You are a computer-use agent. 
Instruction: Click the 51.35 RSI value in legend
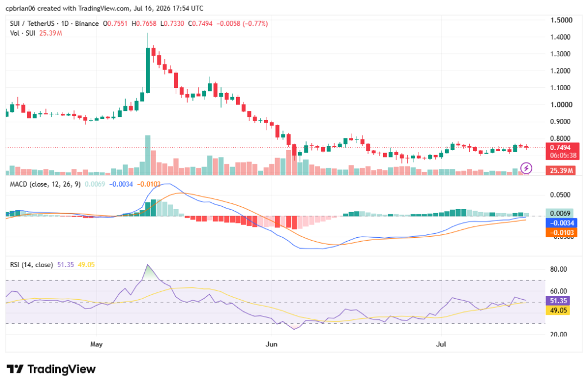click(x=65, y=265)
